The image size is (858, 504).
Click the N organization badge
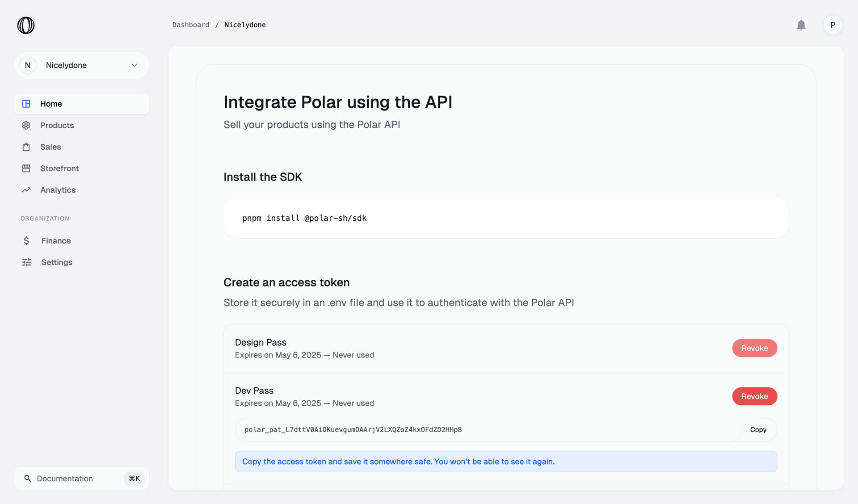(27, 65)
